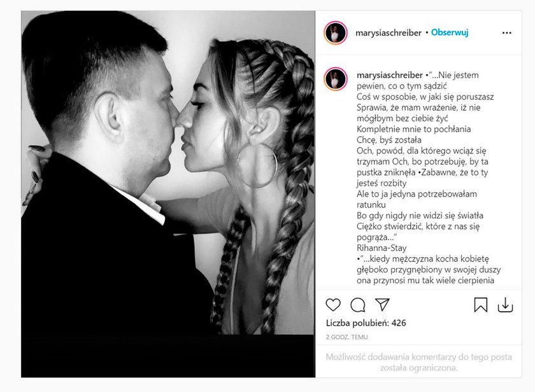
Task: Open marysiaschreiber username in the caption
Action: [x=390, y=75]
